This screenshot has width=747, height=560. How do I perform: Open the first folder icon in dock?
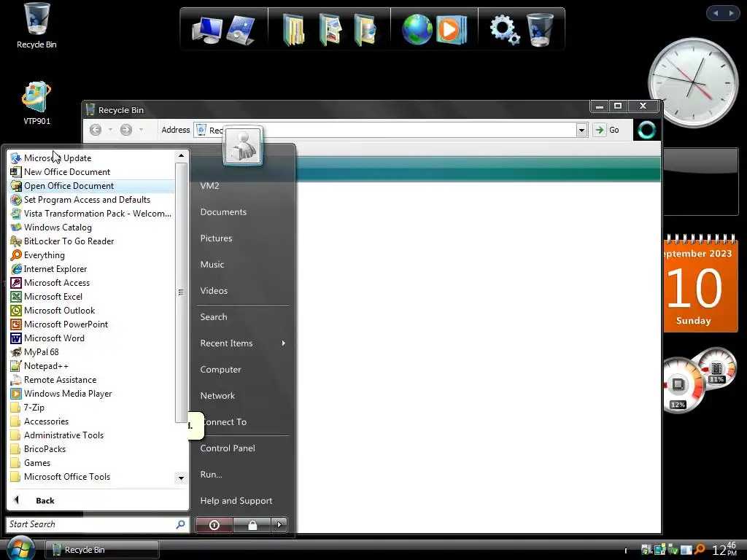click(x=293, y=30)
